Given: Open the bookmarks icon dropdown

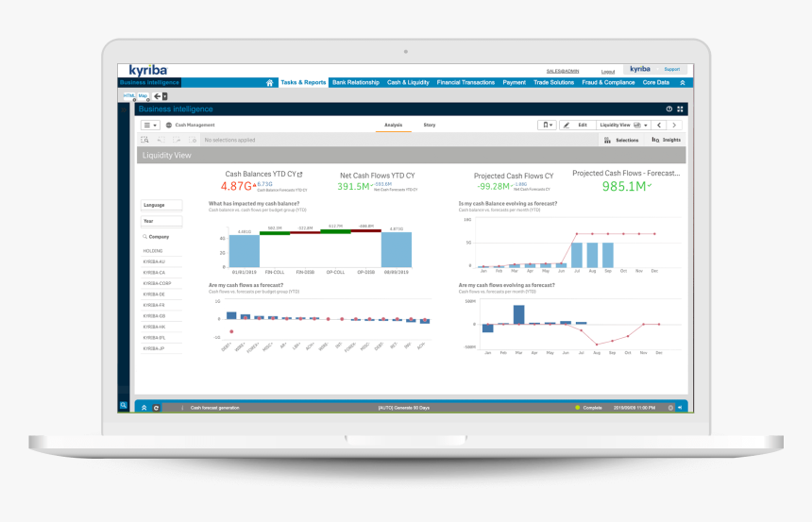Looking at the screenshot, I should pos(547,125).
